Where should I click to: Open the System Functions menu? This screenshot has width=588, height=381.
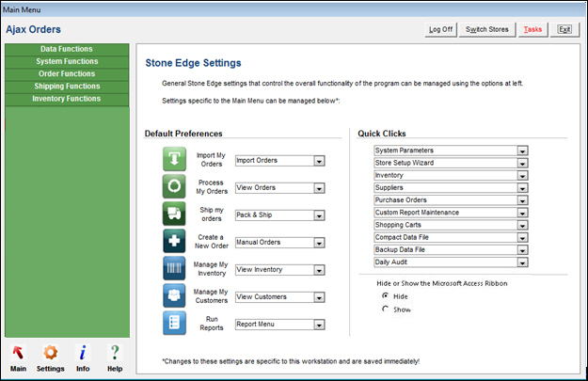click(67, 61)
